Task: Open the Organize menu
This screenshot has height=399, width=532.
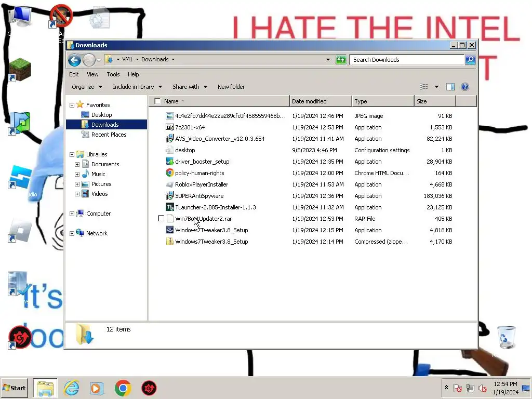Action: click(x=87, y=87)
